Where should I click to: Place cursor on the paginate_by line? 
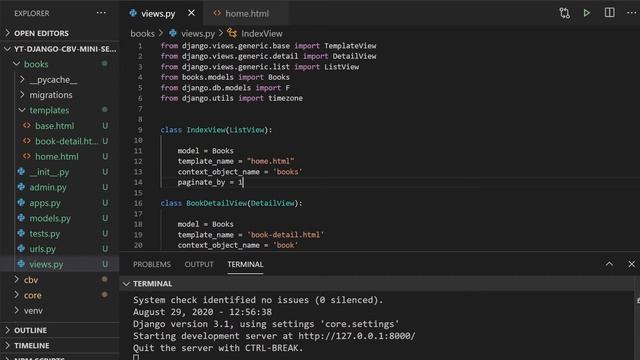point(210,182)
